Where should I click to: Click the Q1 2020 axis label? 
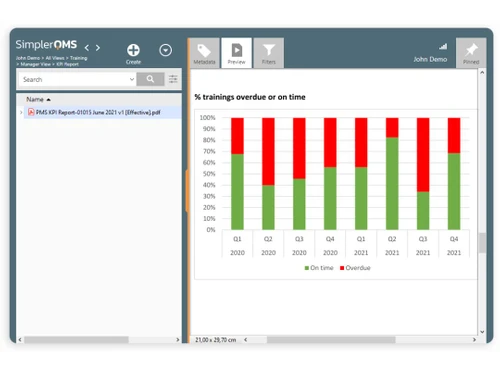pyautogui.click(x=237, y=246)
